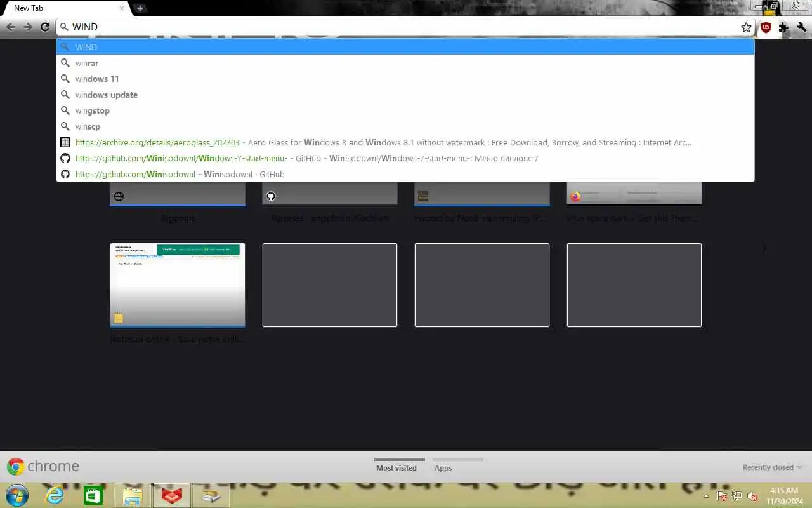812x508 pixels.
Task: Open the github.com/Winisodownl profile suggestion
Action: (405, 174)
